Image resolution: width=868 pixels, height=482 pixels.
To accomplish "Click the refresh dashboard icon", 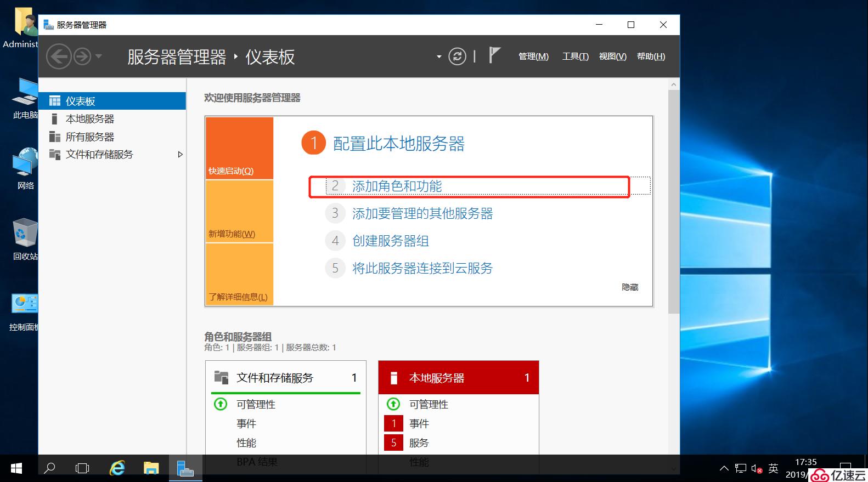I will [457, 56].
